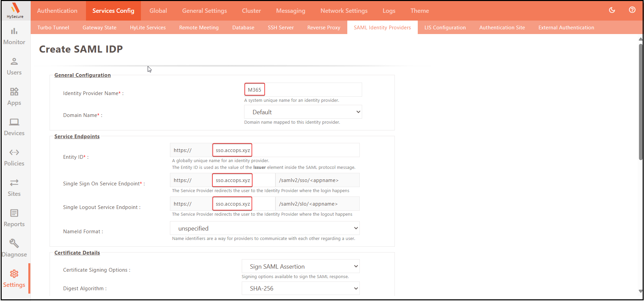
Task: Click the help question mark icon
Action: 632,10
